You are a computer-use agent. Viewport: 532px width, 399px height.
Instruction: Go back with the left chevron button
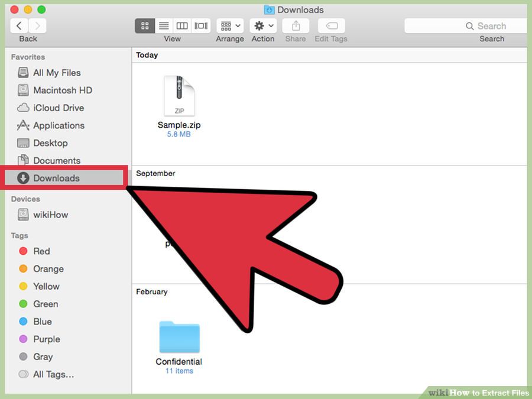click(19, 26)
